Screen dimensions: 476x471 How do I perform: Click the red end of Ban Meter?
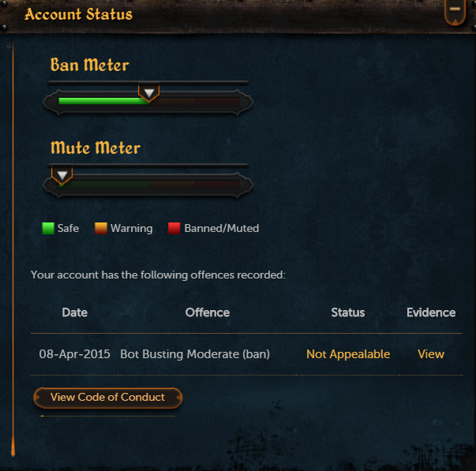(x=217, y=101)
